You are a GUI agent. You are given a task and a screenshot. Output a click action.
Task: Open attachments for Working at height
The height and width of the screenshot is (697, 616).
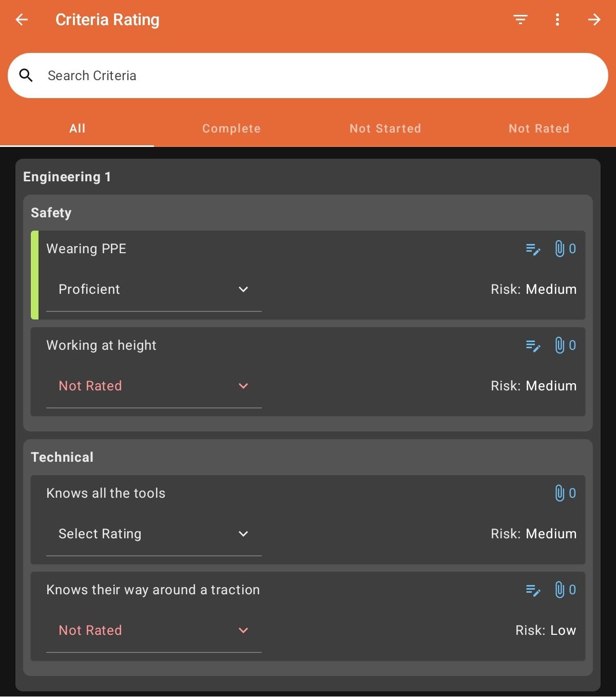[565, 346]
